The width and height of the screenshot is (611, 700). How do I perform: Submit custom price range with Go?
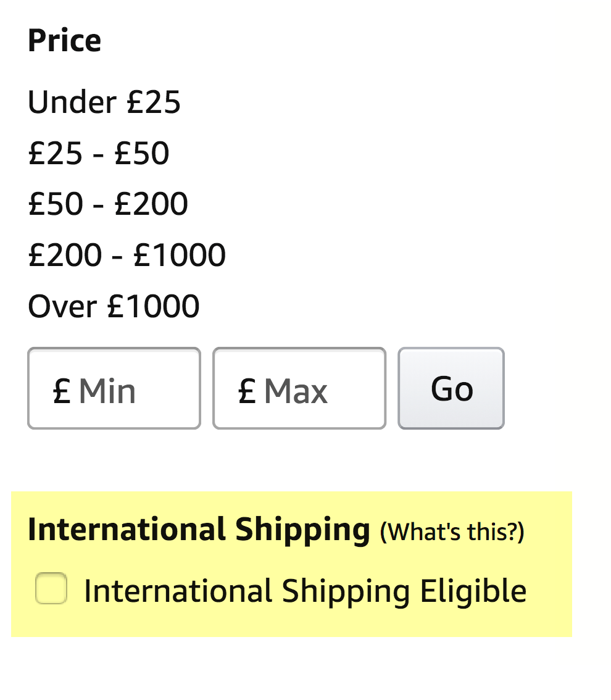point(451,388)
